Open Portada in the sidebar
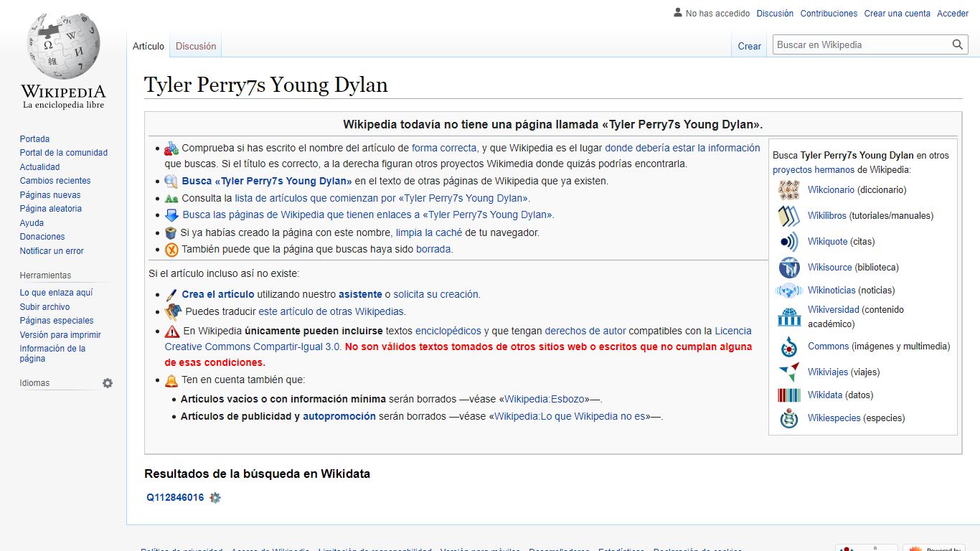Screen dimensions: 980x551 34,139
